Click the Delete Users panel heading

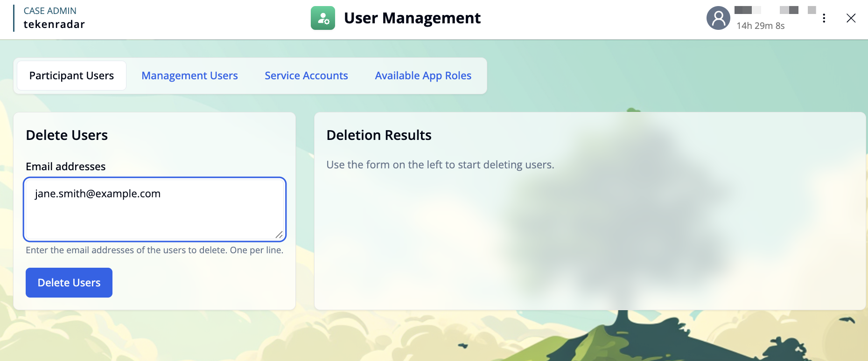tap(67, 135)
